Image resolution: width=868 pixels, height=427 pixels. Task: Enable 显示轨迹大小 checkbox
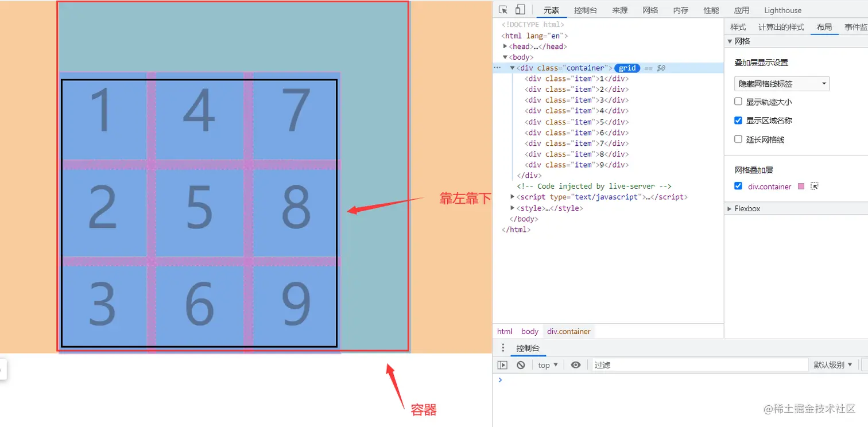pyautogui.click(x=738, y=102)
